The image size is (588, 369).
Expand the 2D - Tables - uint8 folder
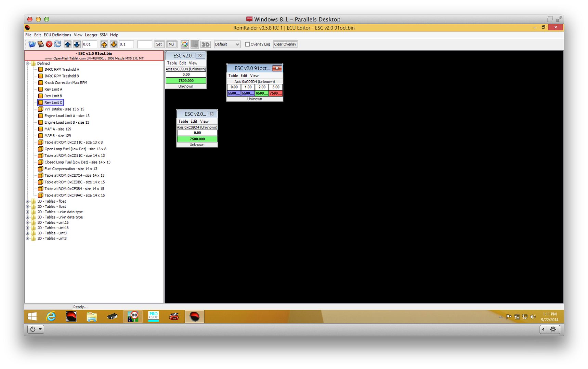click(x=28, y=238)
